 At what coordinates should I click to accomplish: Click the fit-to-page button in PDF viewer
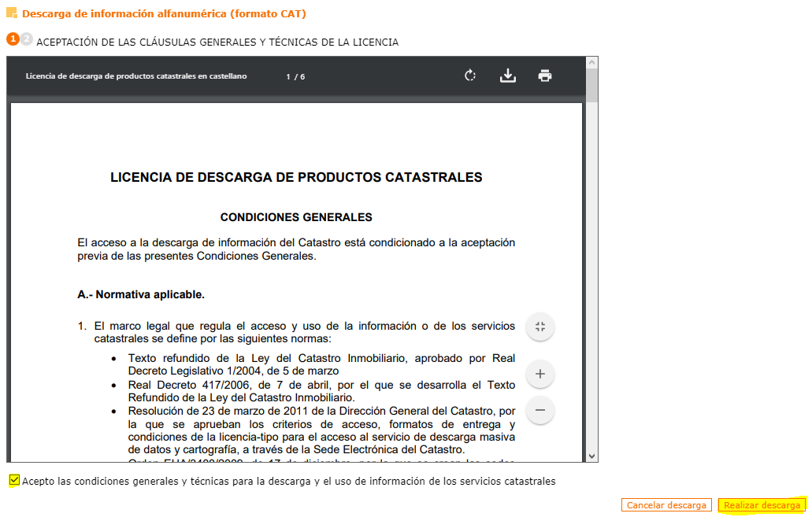540,327
